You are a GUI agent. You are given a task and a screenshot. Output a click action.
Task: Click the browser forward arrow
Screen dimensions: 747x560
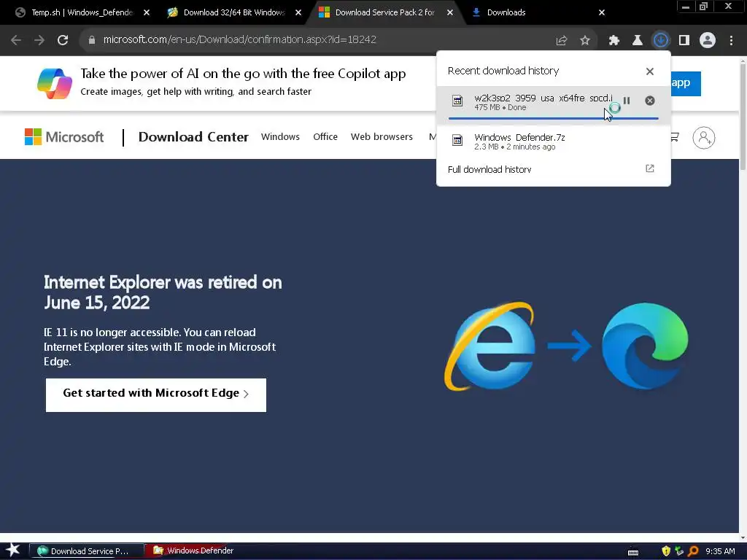(x=39, y=40)
